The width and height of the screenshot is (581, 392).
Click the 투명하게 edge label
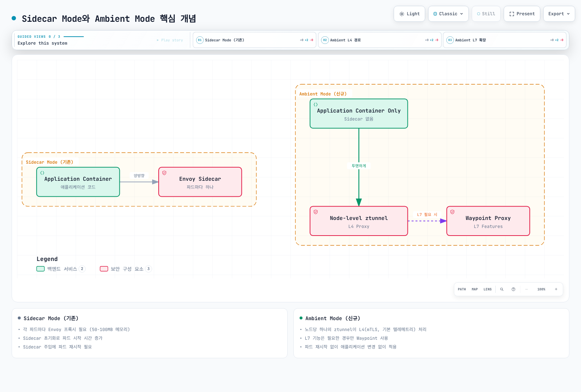(x=359, y=166)
